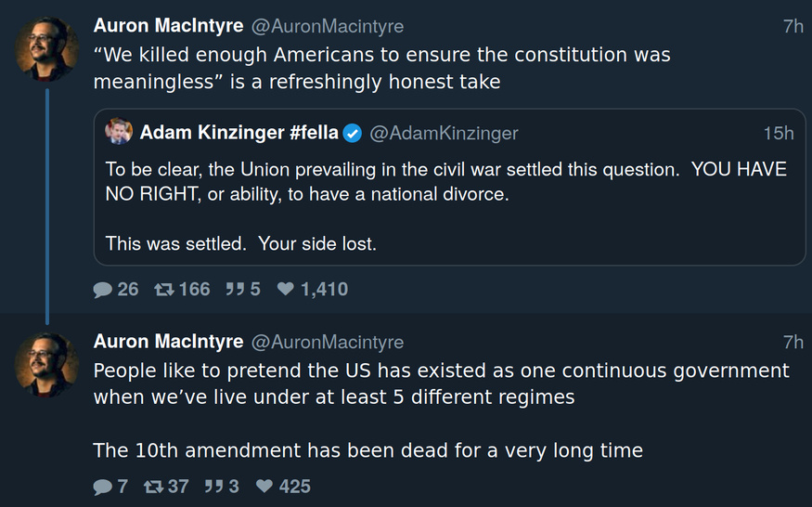Screen dimensions: 812x507
Task: Open Auron MacIntyre display name on first tweet
Action: click(x=168, y=27)
